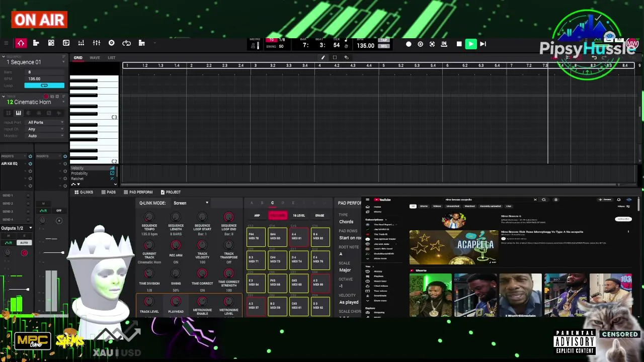
Task: Click the 16 LEVEL button
Action: tap(299, 216)
